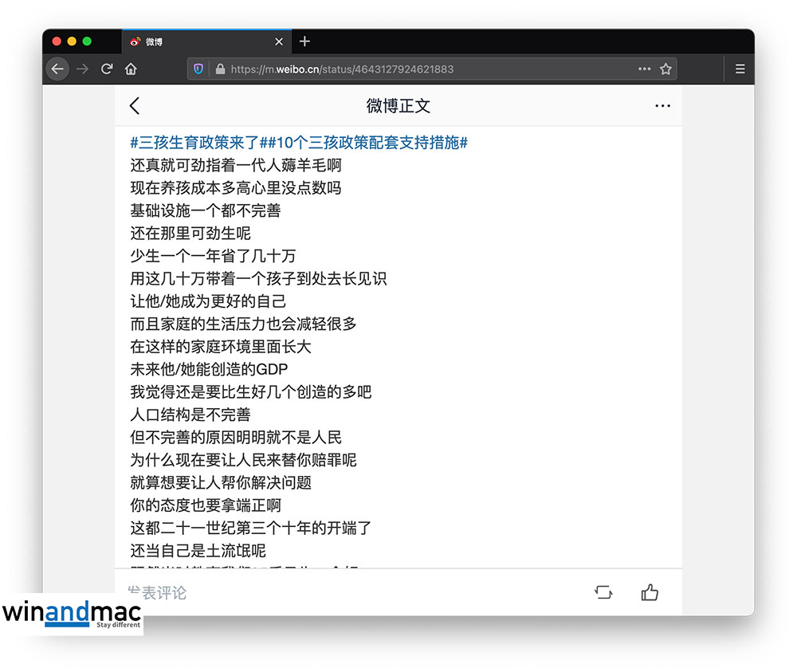Viewport: 797px width, 672px height.
Task: Open the Firefox hamburger menu
Action: (x=740, y=69)
